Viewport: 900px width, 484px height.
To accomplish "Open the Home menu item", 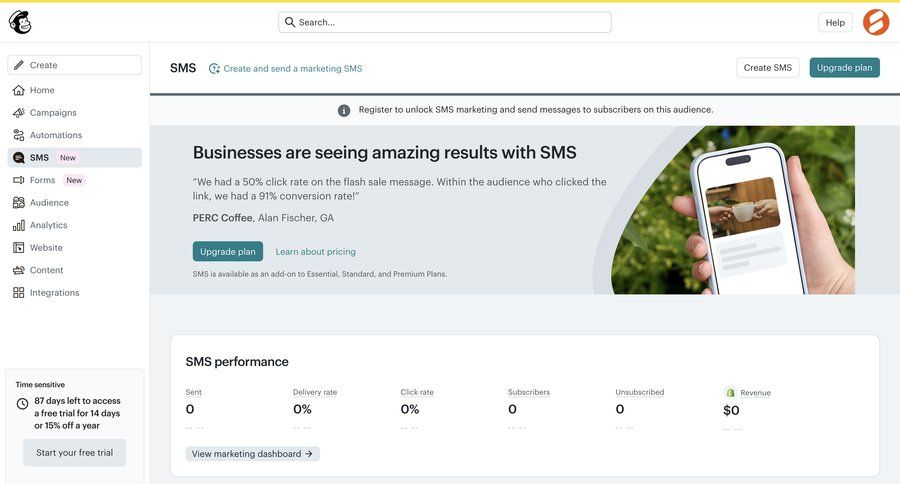I will point(75,90).
